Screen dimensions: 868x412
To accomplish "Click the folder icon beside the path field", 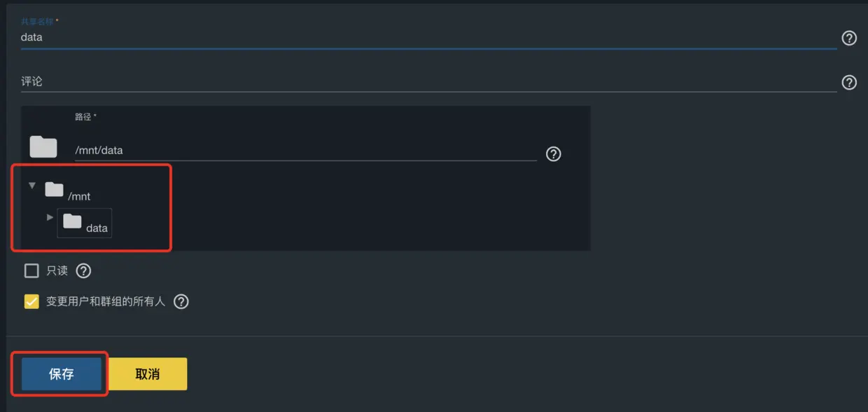I will (43, 146).
